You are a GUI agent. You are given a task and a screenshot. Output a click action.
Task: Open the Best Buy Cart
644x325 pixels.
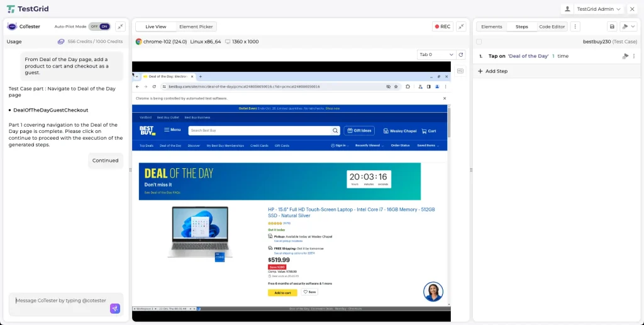pyautogui.click(x=429, y=131)
